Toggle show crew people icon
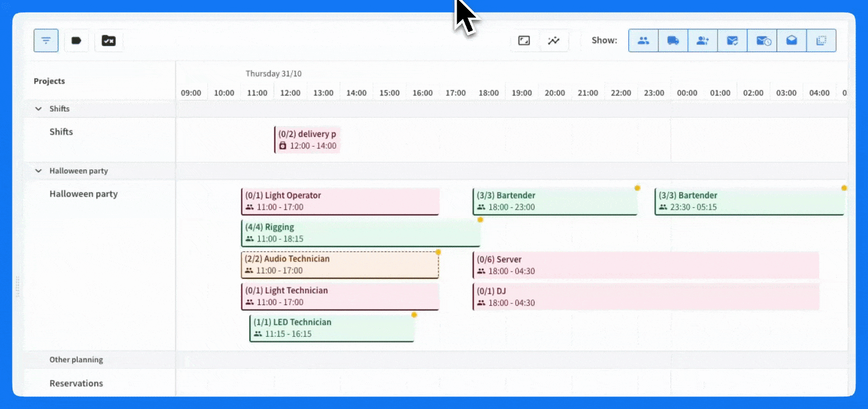Image resolution: width=868 pixels, height=409 pixels. 643,41
